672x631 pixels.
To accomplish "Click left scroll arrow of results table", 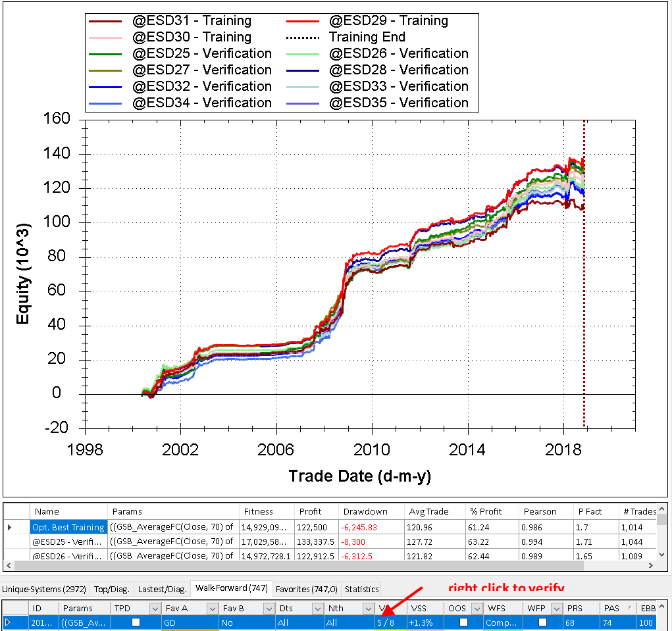I will [x=9, y=565].
